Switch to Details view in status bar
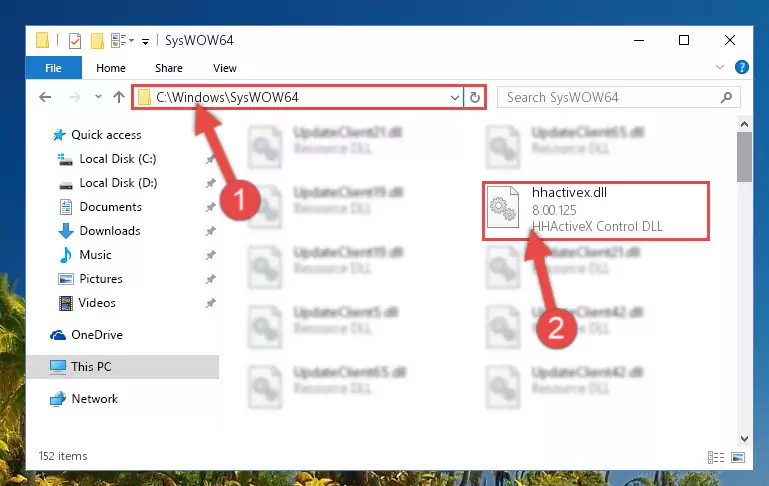The height and width of the screenshot is (486, 769). (716, 457)
